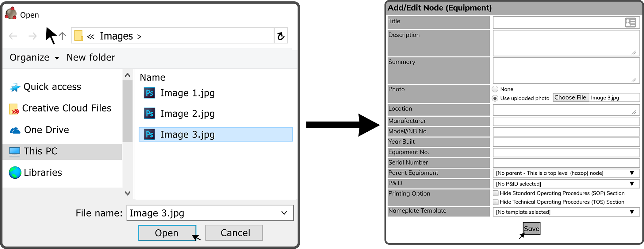The height and width of the screenshot is (249, 644).
Task: Click the refresh icon beside the Images path
Action: (281, 36)
